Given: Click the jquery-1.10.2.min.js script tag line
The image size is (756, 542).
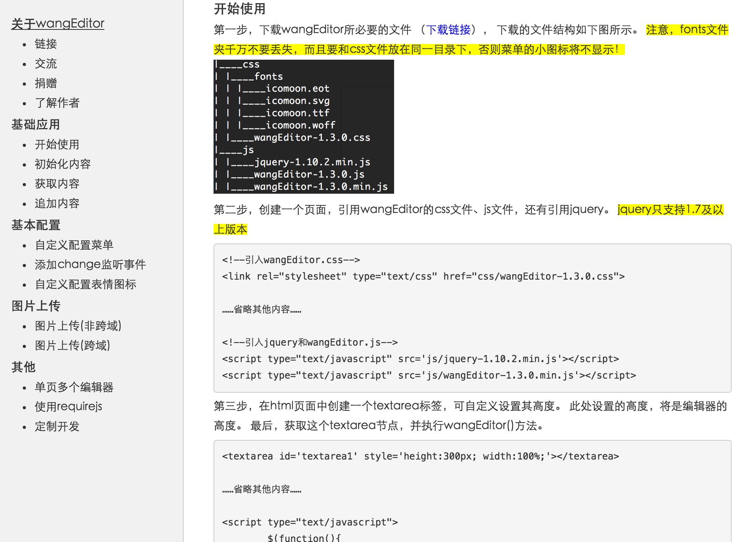Looking at the screenshot, I should [x=420, y=359].
